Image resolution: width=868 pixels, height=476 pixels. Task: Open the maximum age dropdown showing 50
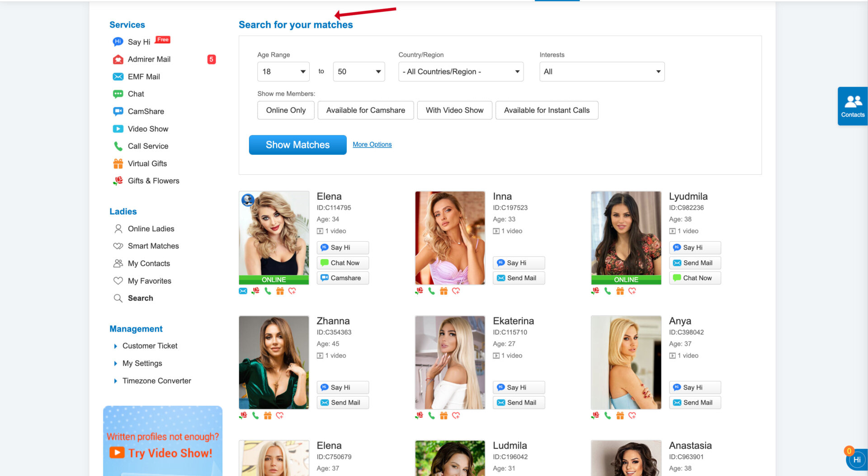(x=358, y=71)
